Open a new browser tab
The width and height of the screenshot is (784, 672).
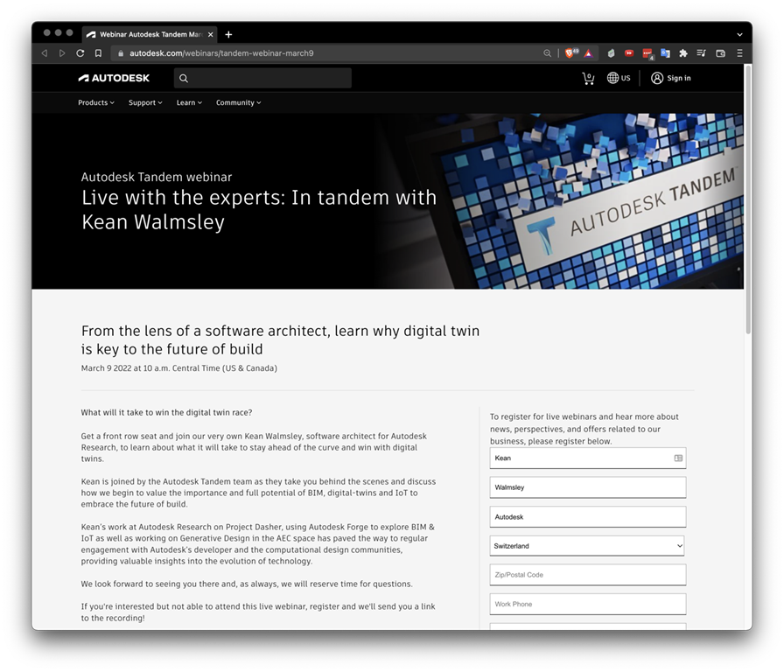click(x=228, y=34)
